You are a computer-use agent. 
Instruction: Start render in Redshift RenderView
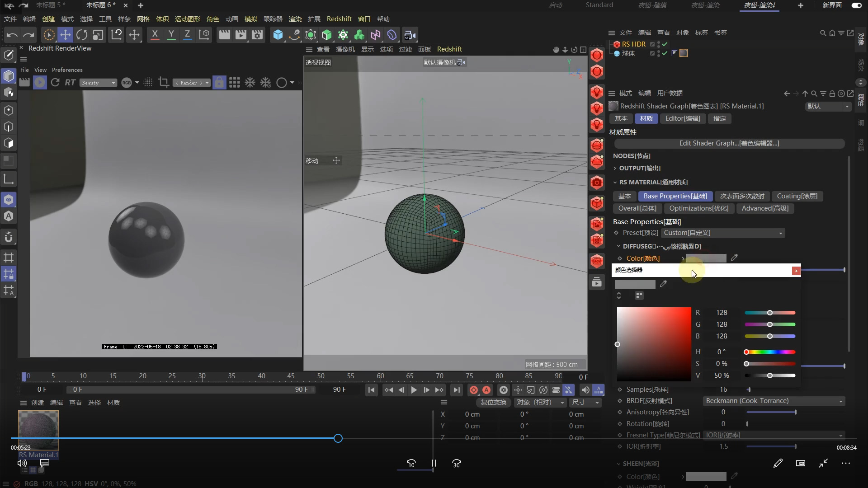pos(40,82)
